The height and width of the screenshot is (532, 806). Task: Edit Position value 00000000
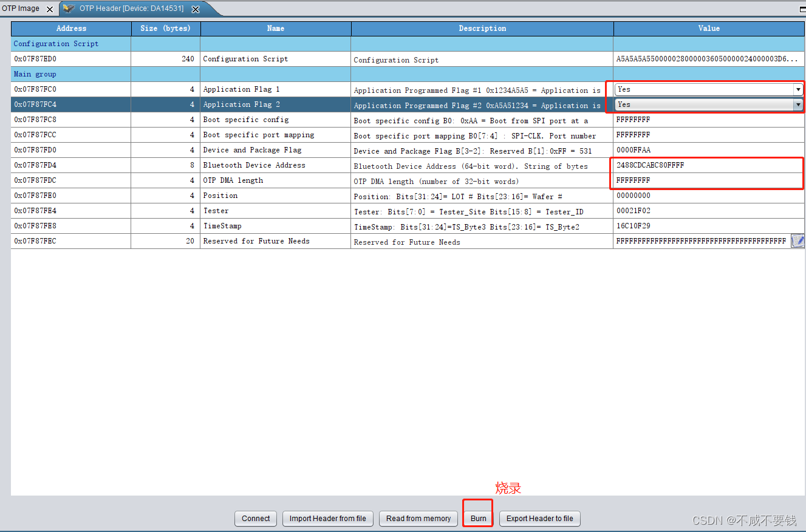[709, 196]
